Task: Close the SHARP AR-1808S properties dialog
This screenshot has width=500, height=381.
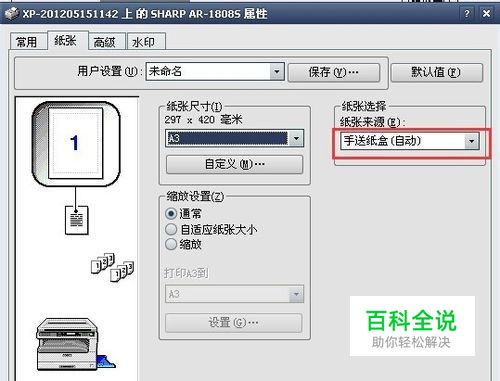Action: coord(486,14)
